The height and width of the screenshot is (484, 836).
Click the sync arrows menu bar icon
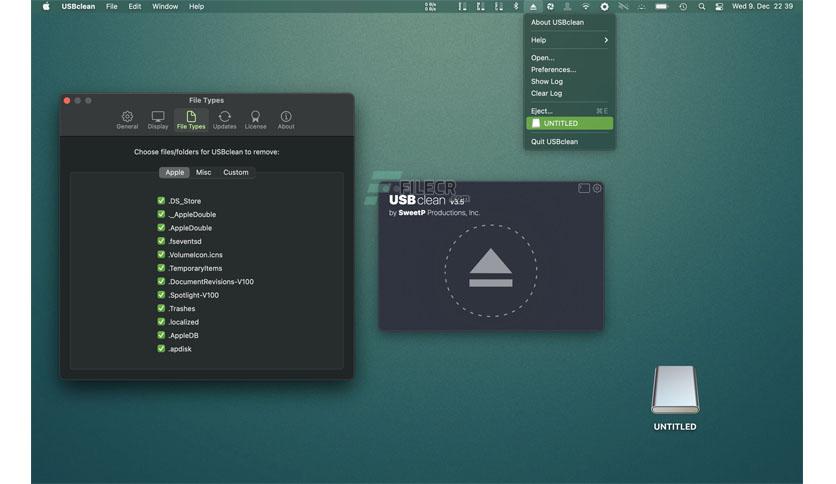[550, 6]
